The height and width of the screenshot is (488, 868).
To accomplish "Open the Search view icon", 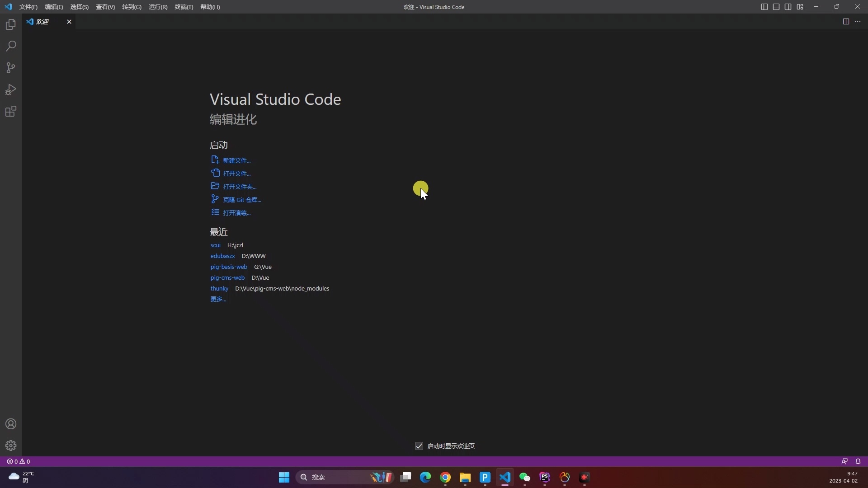I will (x=10, y=46).
